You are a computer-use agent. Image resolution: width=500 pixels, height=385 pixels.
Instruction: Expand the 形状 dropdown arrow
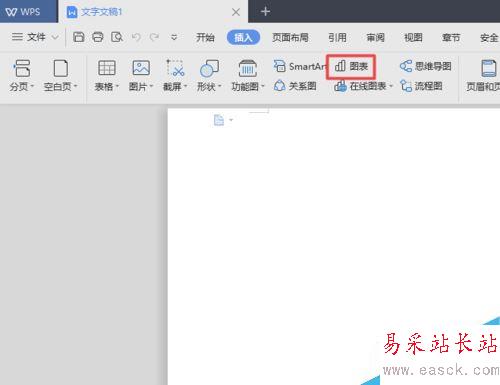(220, 87)
